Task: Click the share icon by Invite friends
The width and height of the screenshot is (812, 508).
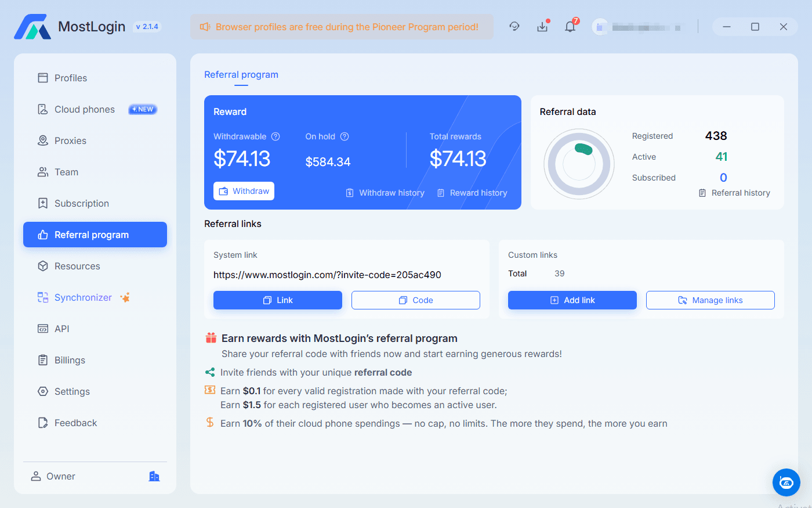Action: point(210,372)
